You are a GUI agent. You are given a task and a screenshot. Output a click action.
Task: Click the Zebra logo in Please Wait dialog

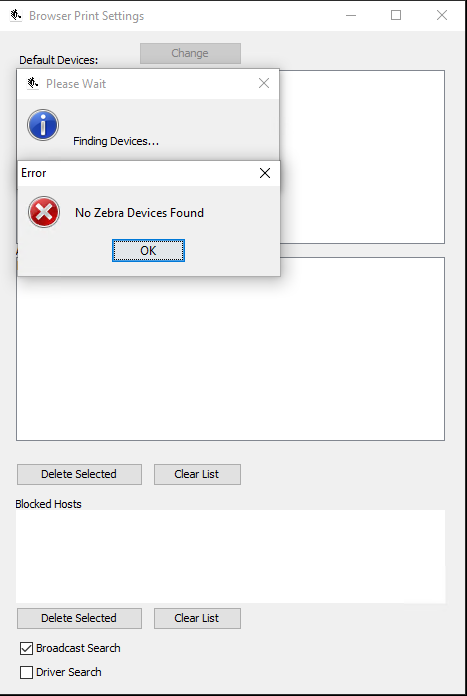tap(33, 83)
